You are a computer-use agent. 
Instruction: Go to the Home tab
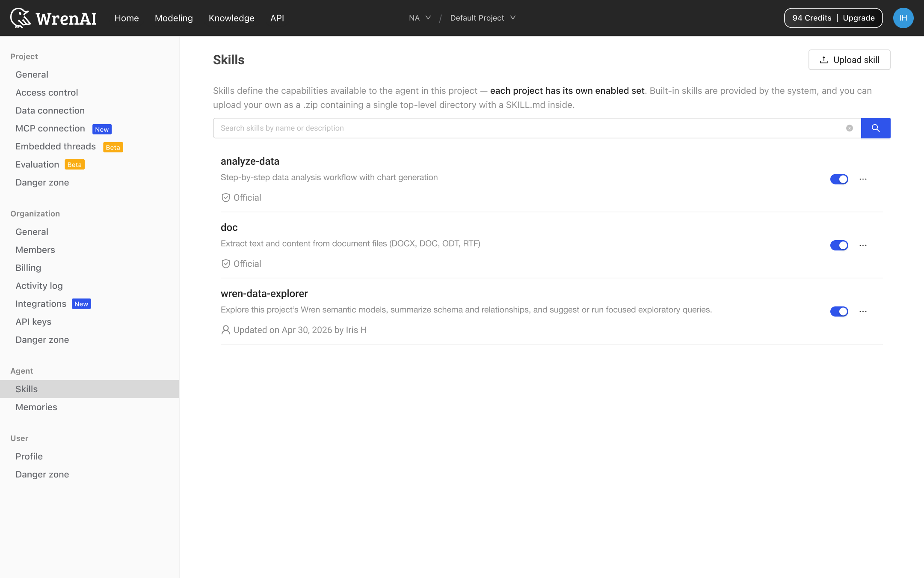(127, 18)
